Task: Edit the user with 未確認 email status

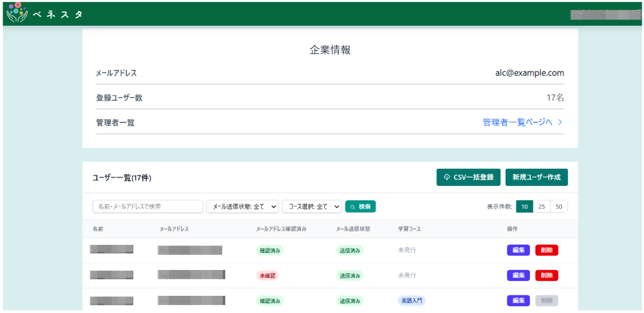Action: point(518,276)
